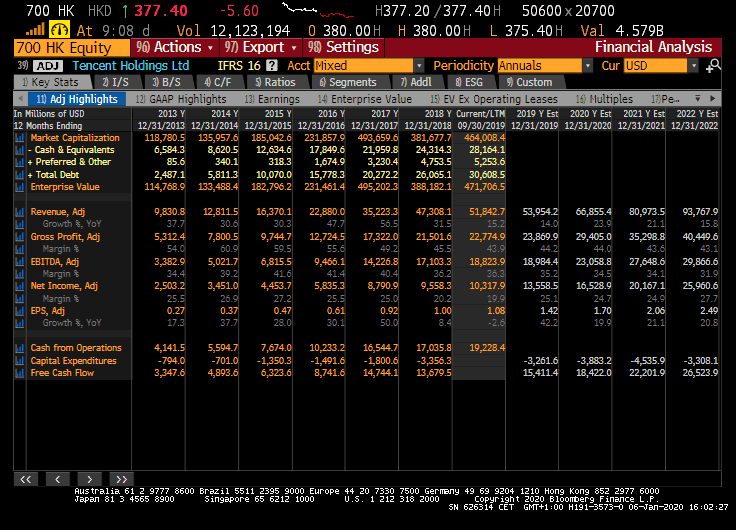The height and width of the screenshot is (530, 736).
Task: Click the Free Cash Flow row label
Action: (x=62, y=373)
